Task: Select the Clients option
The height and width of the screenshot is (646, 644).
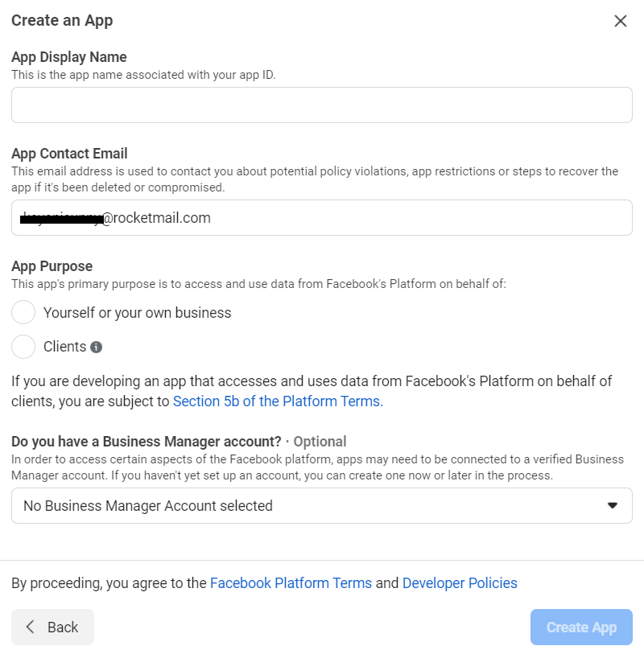Action: 23,346
